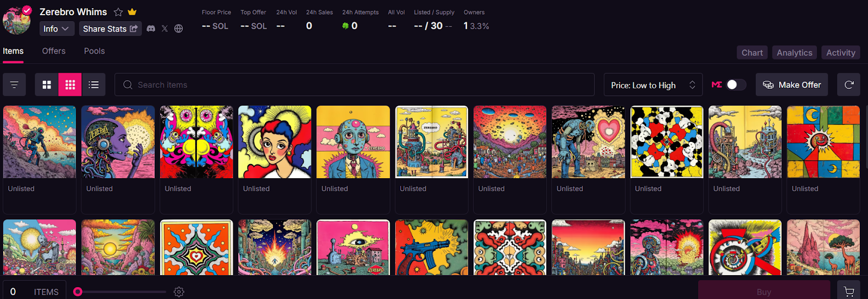Open the red sky flying saucers NFT
The width and height of the screenshot is (868, 299).
(x=510, y=142)
